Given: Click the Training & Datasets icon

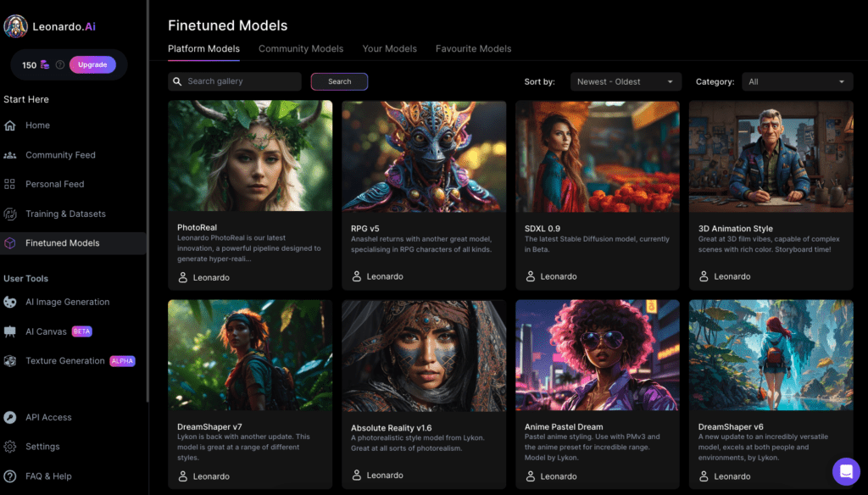Looking at the screenshot, I should (10, 214).
